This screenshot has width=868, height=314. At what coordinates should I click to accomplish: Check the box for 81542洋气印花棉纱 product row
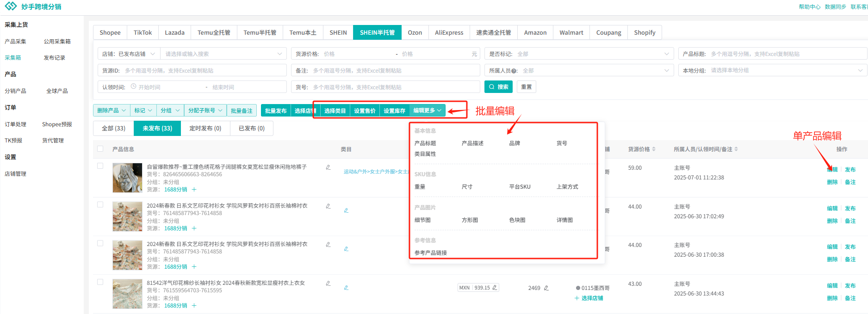[100, 282]
